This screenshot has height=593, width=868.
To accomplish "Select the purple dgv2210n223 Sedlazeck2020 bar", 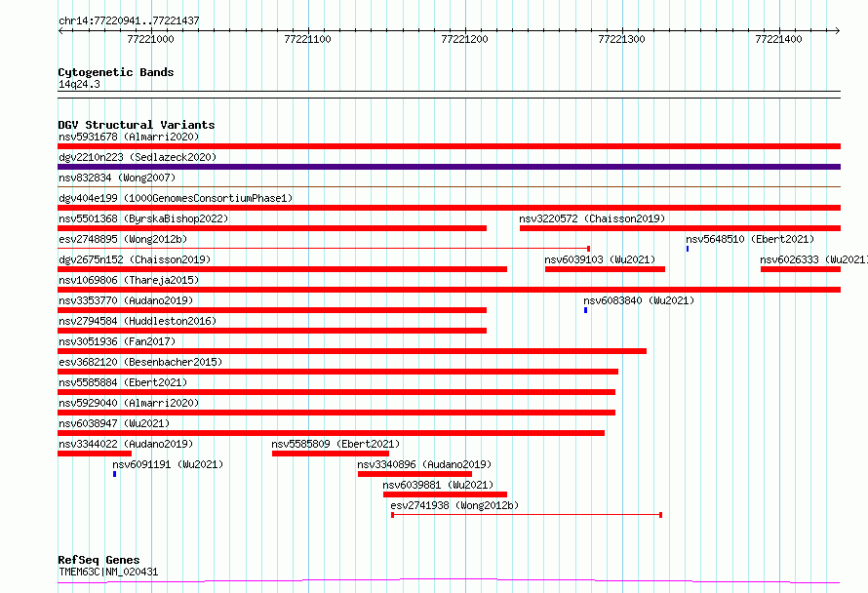I will [449, 167].
